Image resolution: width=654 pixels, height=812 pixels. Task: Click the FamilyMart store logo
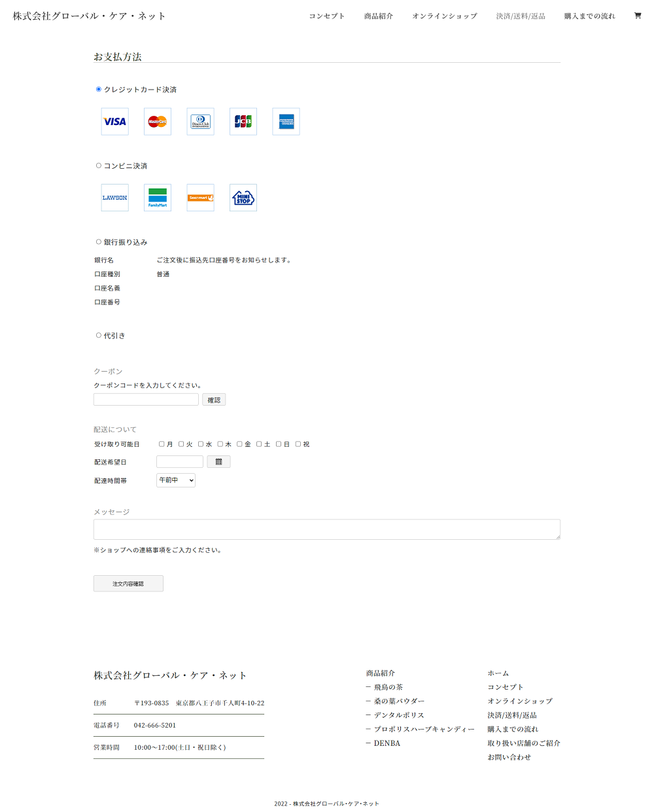(158, 198)
